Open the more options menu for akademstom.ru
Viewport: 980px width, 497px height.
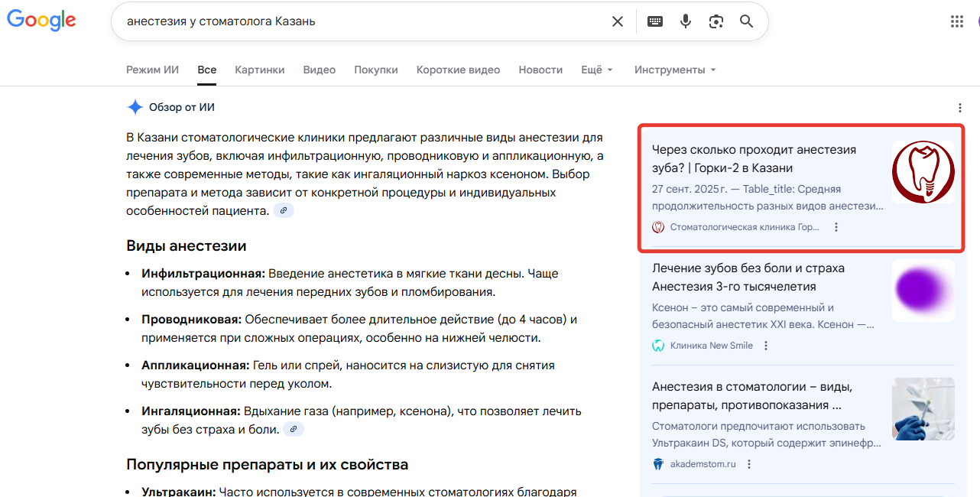749,464
